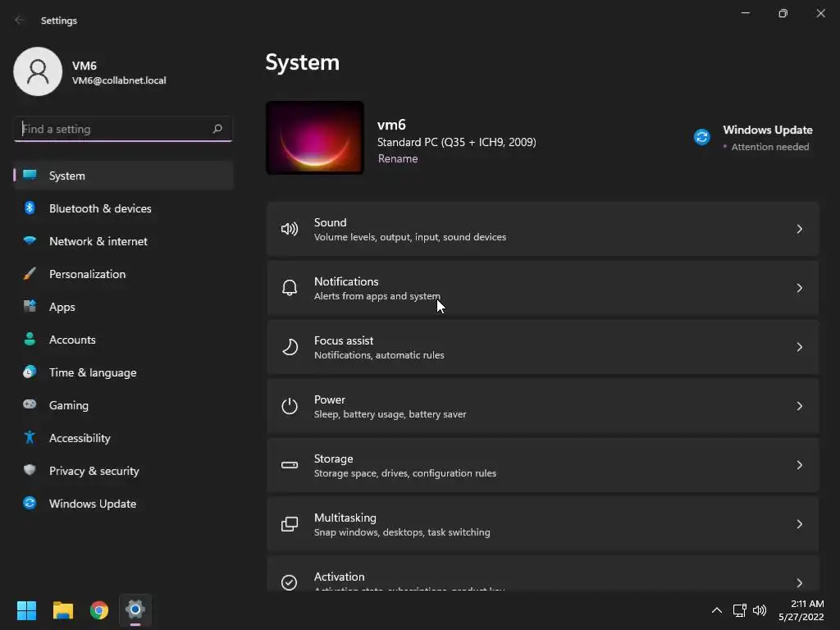Click the Focus assist moon icon

[290, 347]
